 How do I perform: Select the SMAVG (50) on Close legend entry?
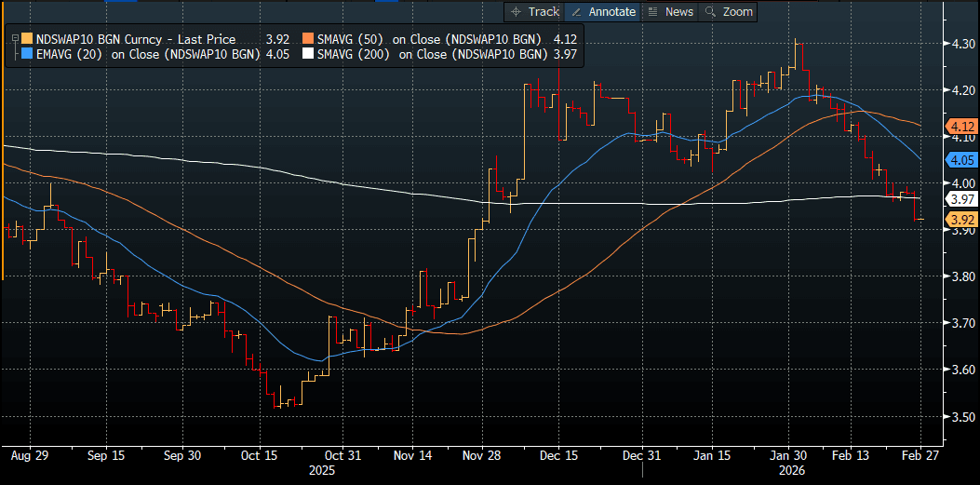428,39
